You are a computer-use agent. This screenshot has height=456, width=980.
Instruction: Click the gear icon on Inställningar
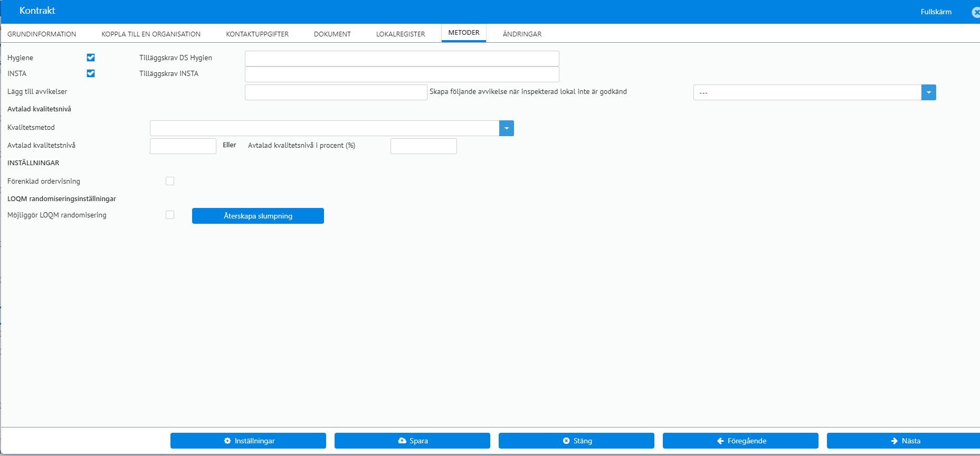pos(227,441)
